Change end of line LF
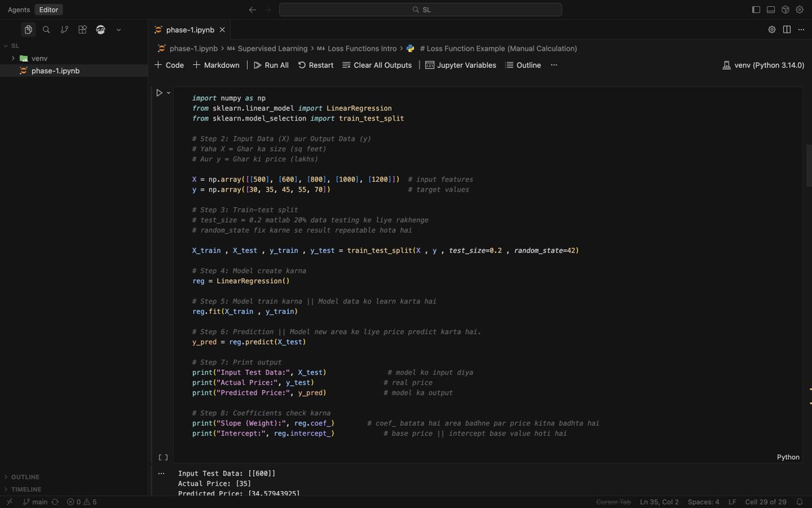Screen dimensions: 812x508 (x=732, y=502)
